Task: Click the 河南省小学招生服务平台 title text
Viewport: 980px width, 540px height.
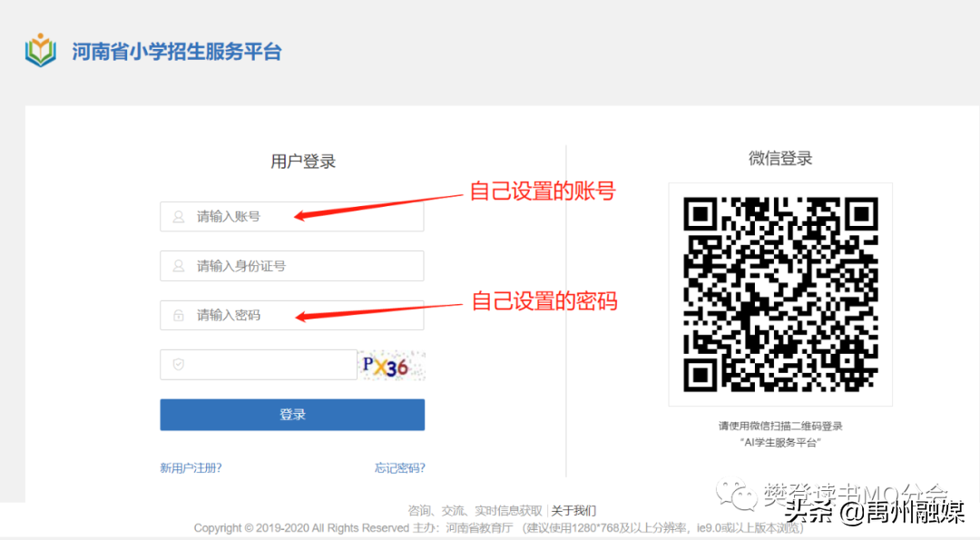Action: click(177, 51)
